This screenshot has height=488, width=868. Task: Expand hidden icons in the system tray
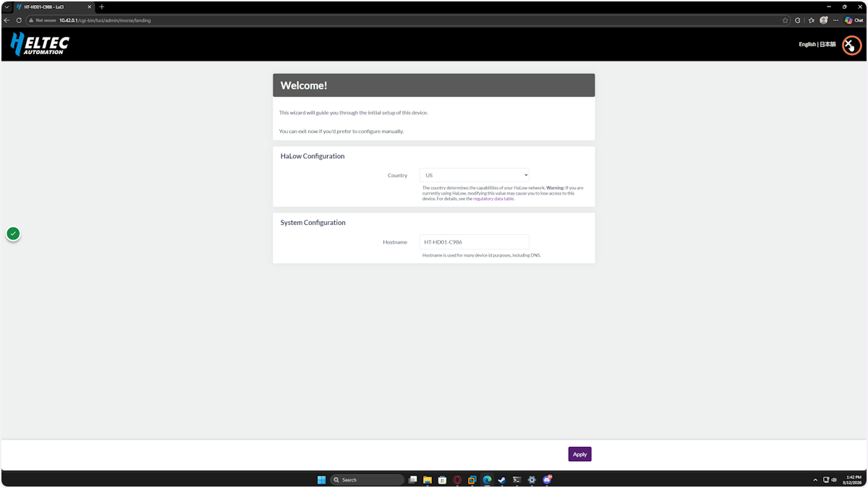[815, 479]
